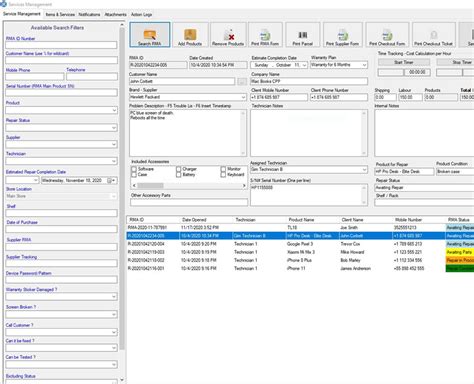Image resolution: width=474 pixels, height=384 pixels.
Task: Select the row for Joe Smith
Action: pos(300,228)
